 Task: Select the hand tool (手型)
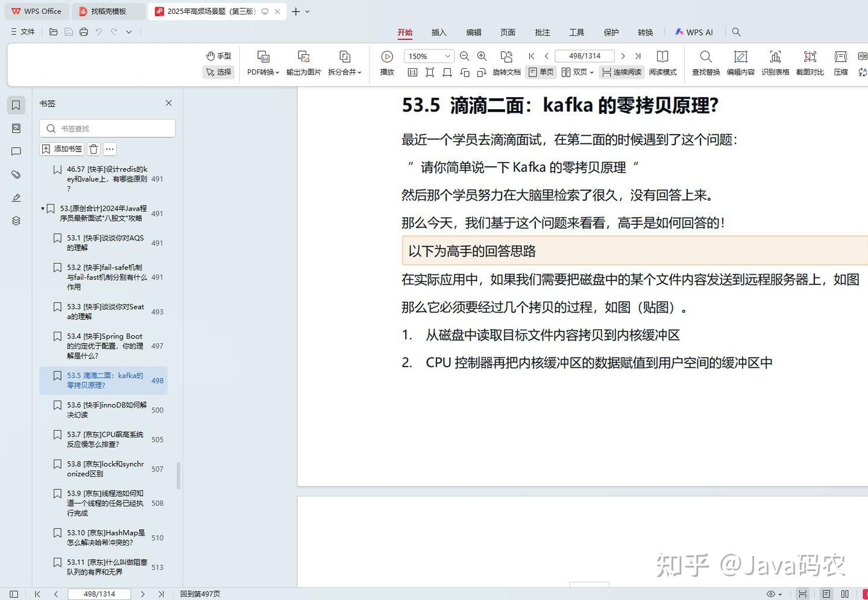point(218,55)
